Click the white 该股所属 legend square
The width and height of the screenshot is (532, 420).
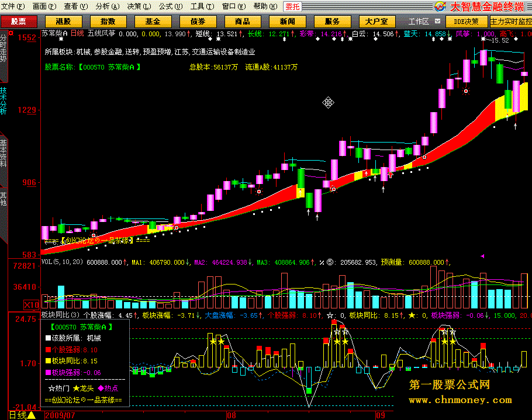click(x=48, y=338)
